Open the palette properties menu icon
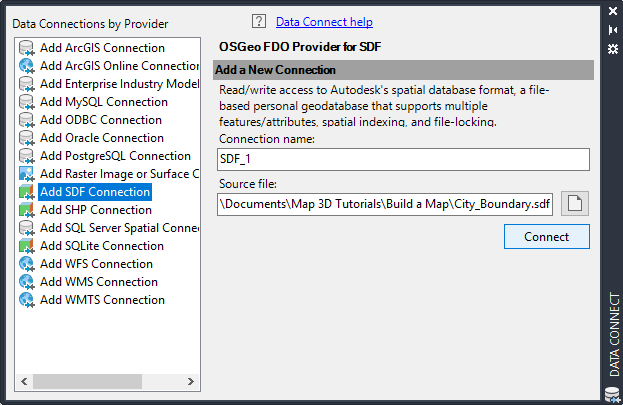The width and height of the screenshot is (623, 405). 613,46
